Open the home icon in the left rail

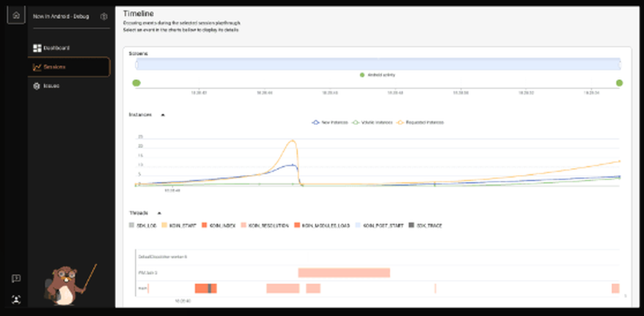16,15
